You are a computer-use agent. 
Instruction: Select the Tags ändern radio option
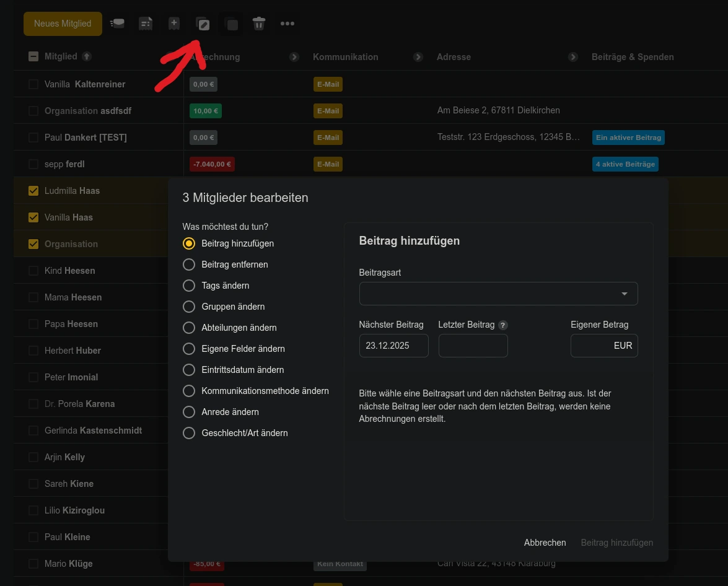(x=189, y=286)
